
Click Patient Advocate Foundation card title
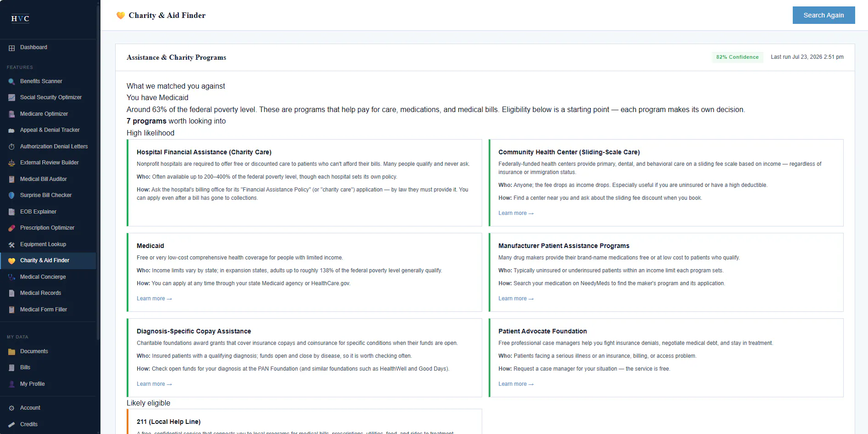pos(543,331)
